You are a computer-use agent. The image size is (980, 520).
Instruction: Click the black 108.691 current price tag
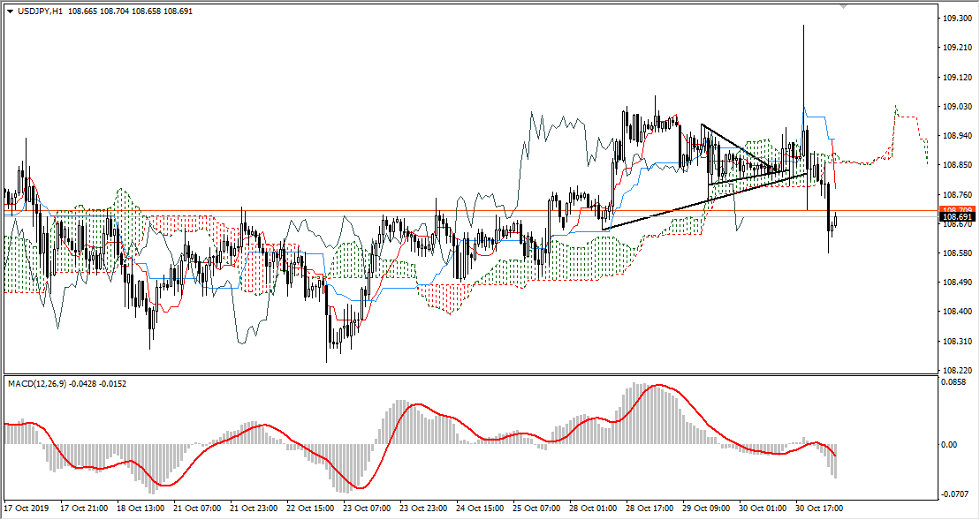point(957,217)
